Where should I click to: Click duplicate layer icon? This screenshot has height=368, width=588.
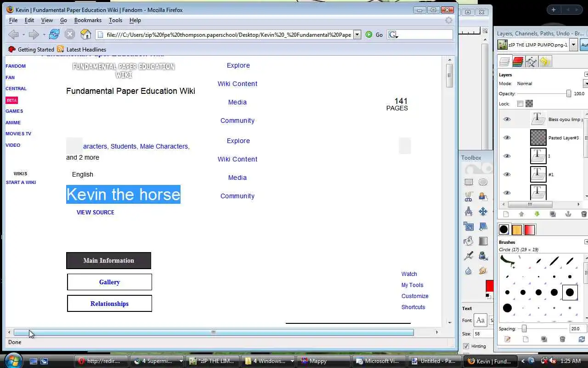click(x=553, y=214)
